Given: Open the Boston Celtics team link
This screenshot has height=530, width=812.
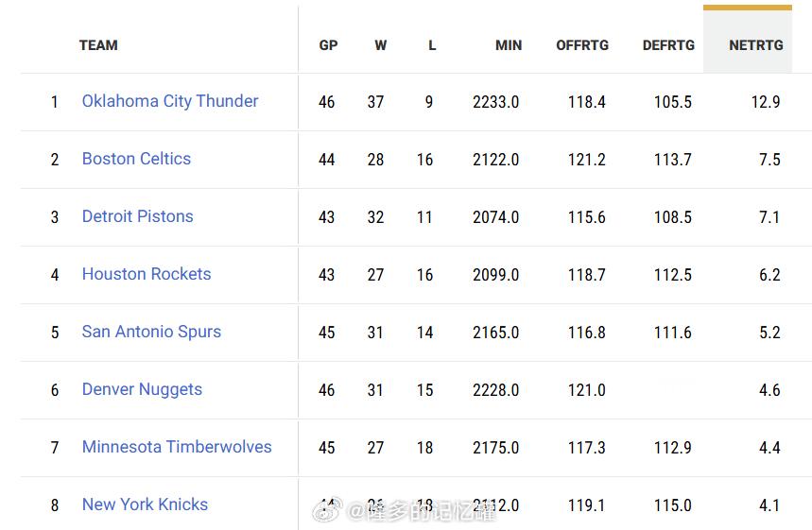Looking at the screenshot, I should 136,159.
